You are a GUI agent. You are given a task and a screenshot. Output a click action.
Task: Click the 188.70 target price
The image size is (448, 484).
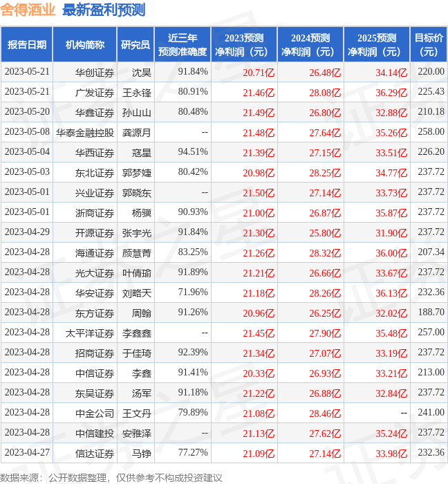coord(431,313)
